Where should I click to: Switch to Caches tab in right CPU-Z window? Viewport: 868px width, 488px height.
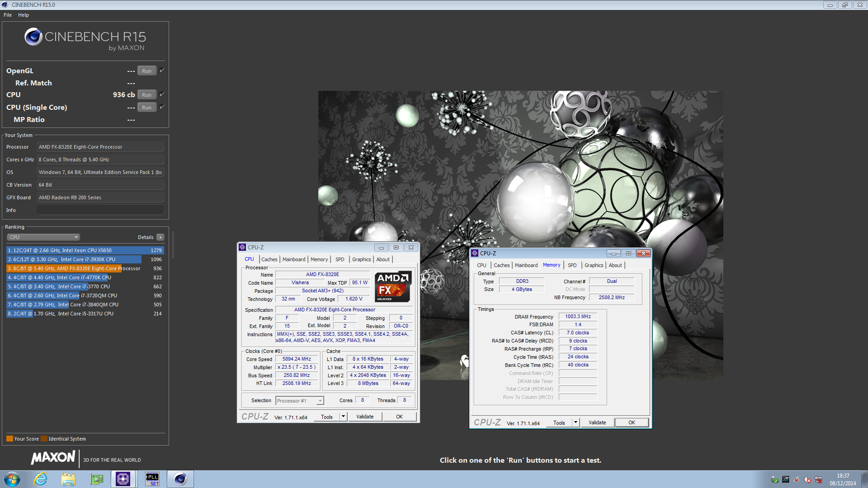502,265
